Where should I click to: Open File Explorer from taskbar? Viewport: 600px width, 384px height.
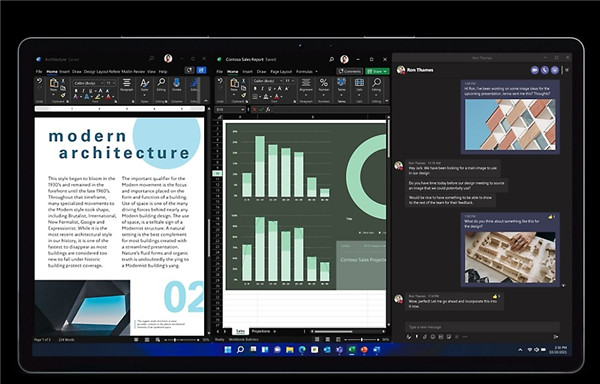point(290,350)
